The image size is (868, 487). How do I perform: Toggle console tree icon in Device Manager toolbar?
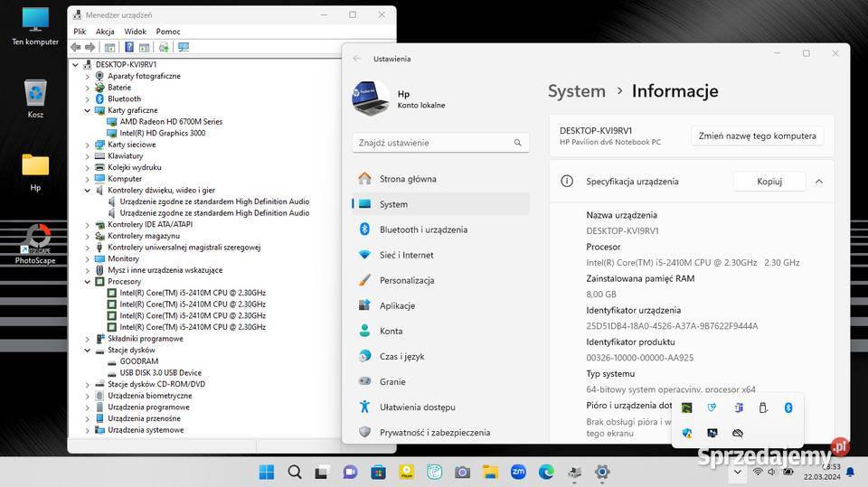coord(110,48)
